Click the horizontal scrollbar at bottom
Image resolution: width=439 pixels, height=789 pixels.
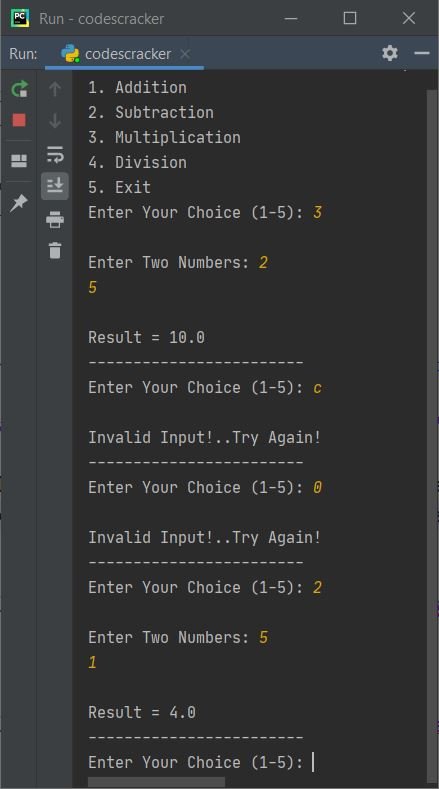point(156,782)
